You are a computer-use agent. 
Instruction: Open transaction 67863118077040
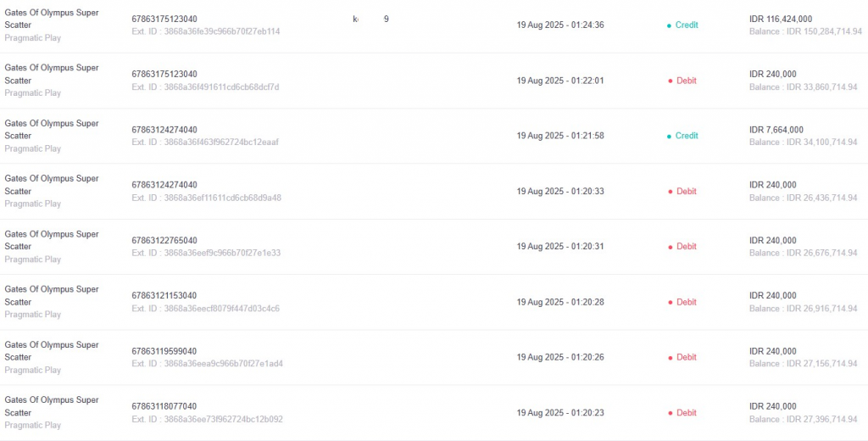(164, 406)
